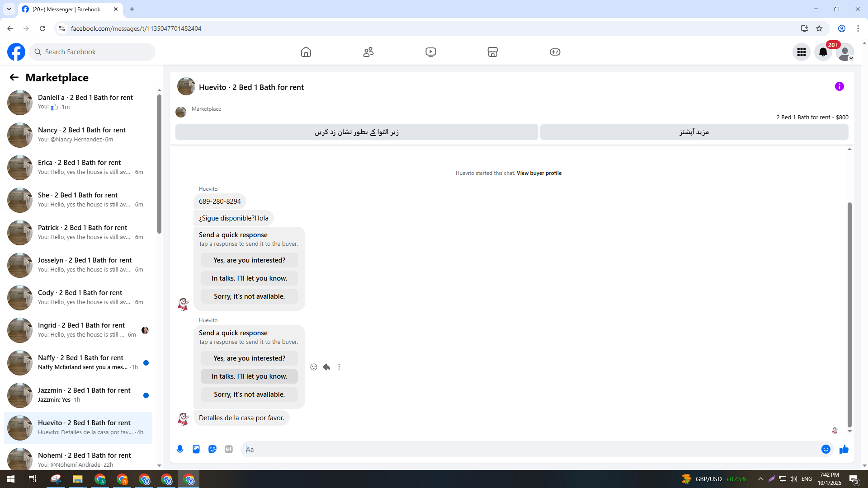The height and width of the screenshot is (488, 868).
Task: Open File Explorer from the taskbar
Action: pyautogui.click(x=78, y=479)
